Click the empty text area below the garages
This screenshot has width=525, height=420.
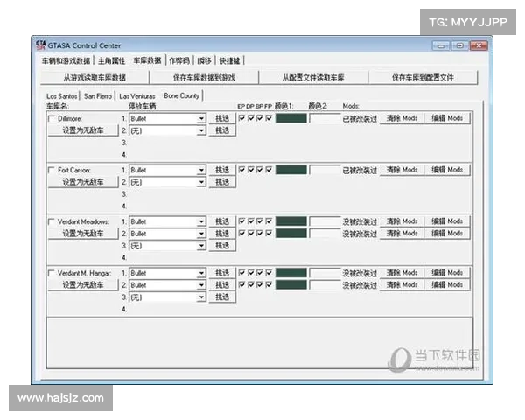coord(260,343)
